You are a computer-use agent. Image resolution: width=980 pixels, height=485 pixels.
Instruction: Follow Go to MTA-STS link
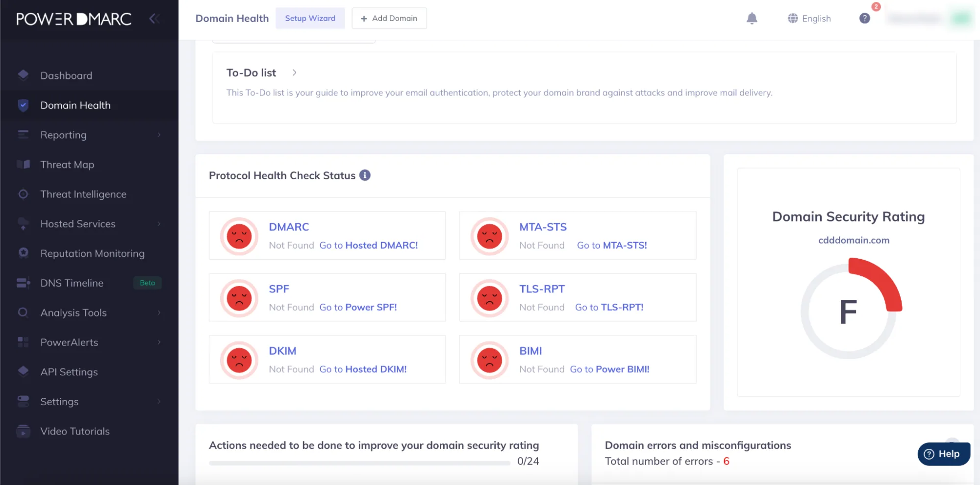tap(612, 245)
